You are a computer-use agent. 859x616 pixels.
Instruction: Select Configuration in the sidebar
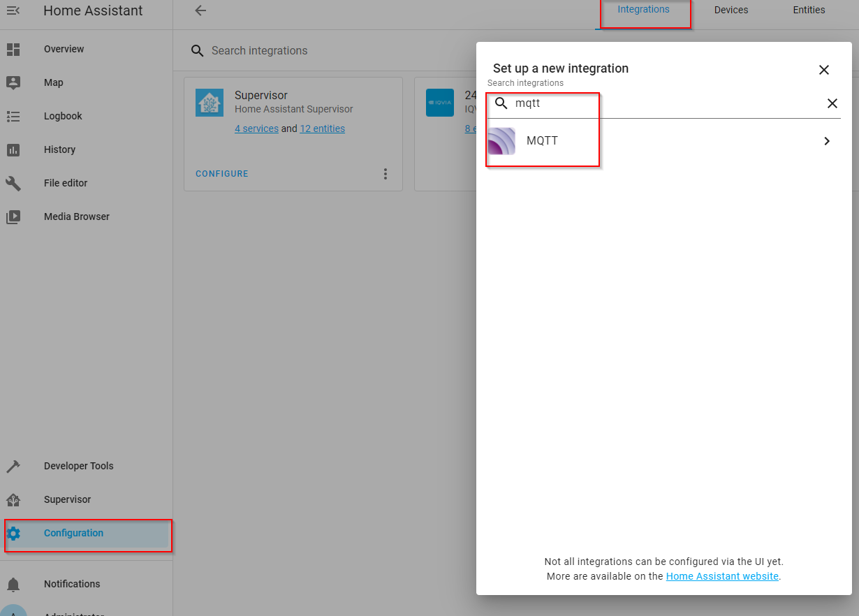(86, 534)
